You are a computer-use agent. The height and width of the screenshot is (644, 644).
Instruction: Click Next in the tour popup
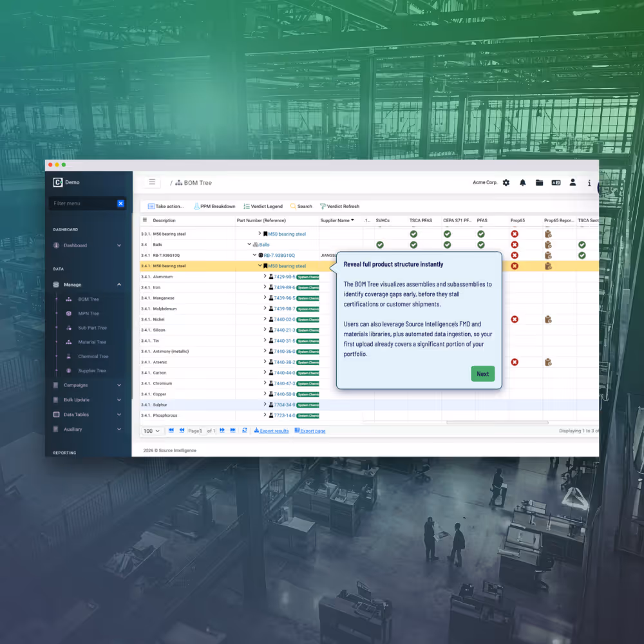[482, 374]
